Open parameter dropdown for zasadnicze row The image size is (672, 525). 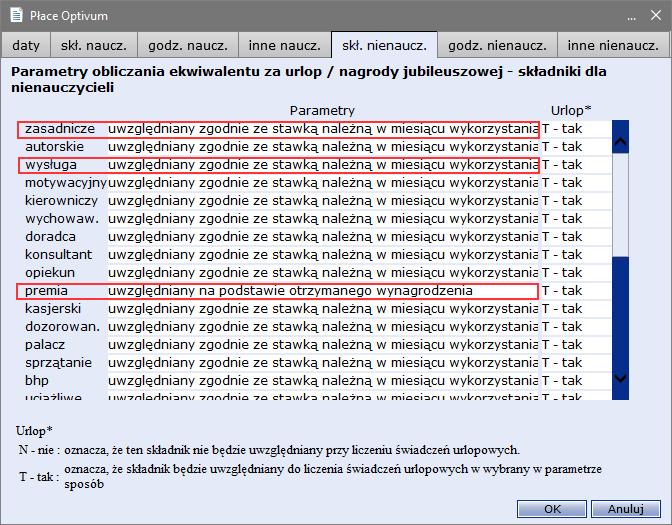[323, 129]
